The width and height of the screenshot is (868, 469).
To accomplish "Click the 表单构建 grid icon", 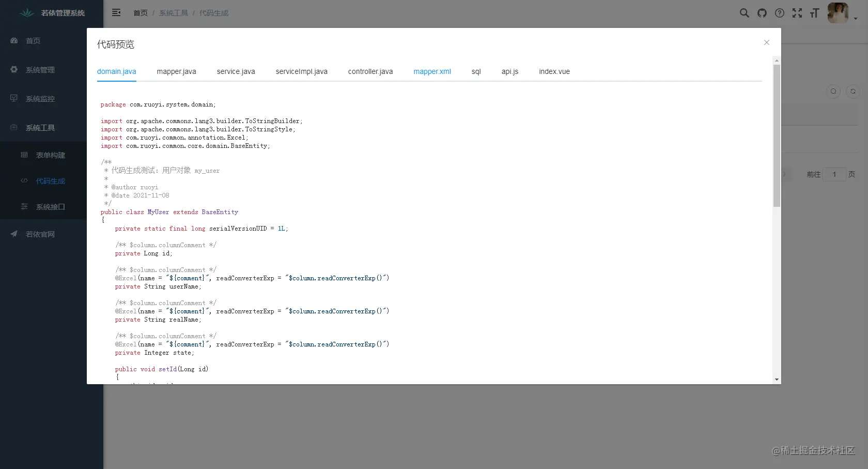I will click(x=24, y=155).
